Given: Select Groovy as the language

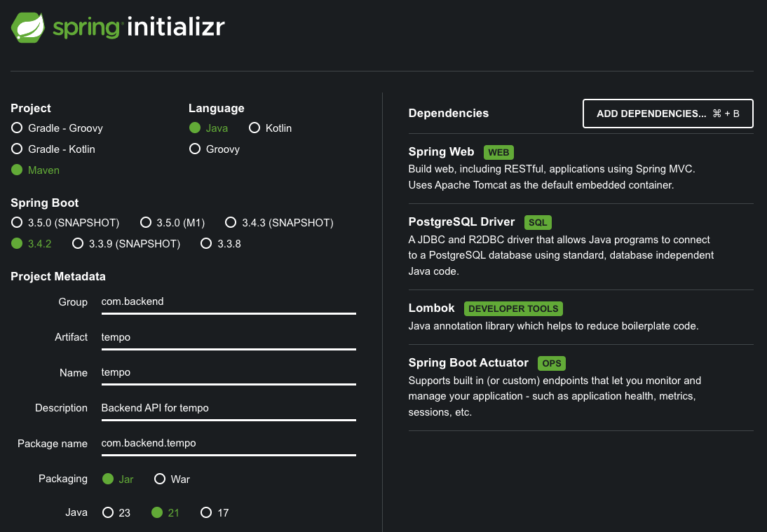Looking at the screenshot, I should click(215, 149).
